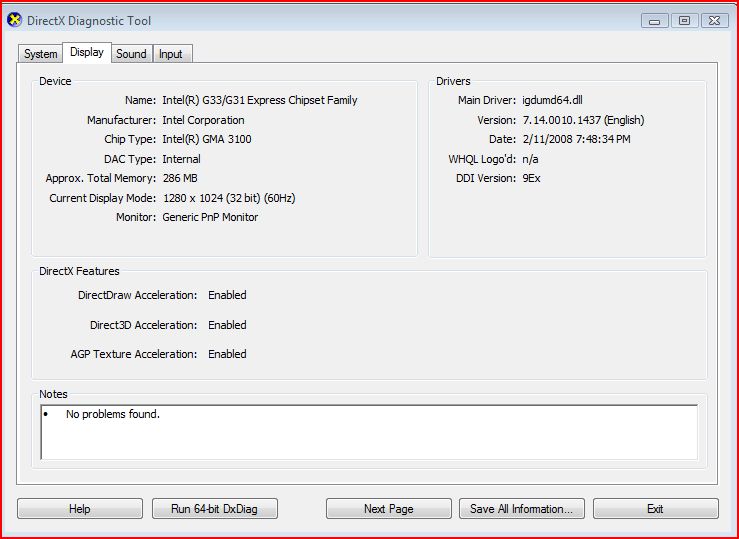Image resolution: width=739 pixels, height=539 pixels.
Task: Click the 'DirectX Diagnostic Tool' title text
Action: click(89, 21)
